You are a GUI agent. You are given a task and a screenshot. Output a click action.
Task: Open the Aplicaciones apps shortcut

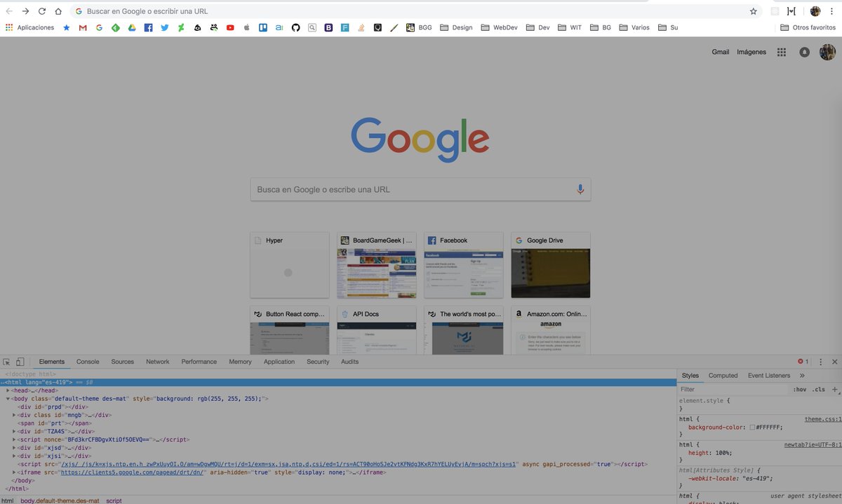[x=29, y=28]
